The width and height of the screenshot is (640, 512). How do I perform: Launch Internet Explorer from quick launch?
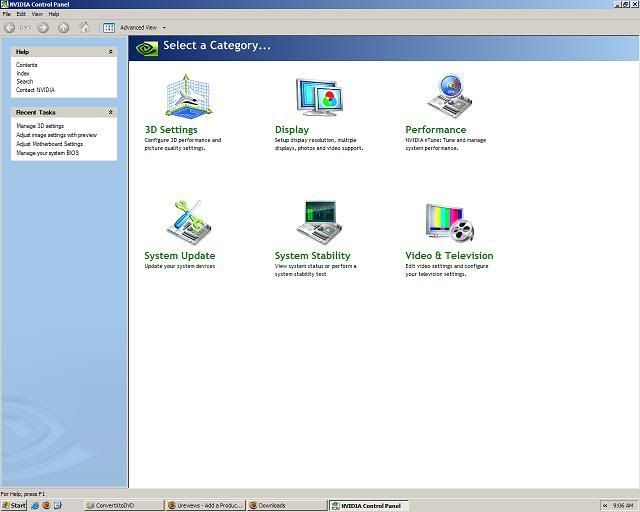click(x=35, y=505)
